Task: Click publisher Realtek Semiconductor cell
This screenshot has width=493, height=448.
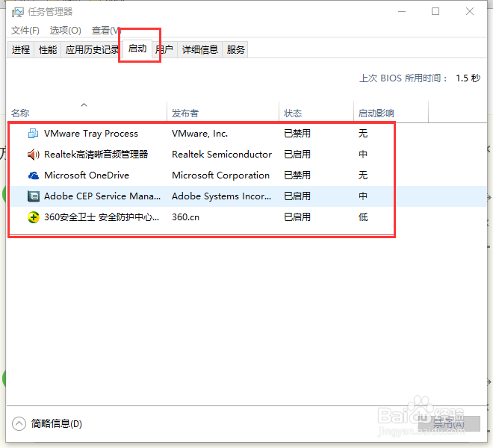Action: 222,155
